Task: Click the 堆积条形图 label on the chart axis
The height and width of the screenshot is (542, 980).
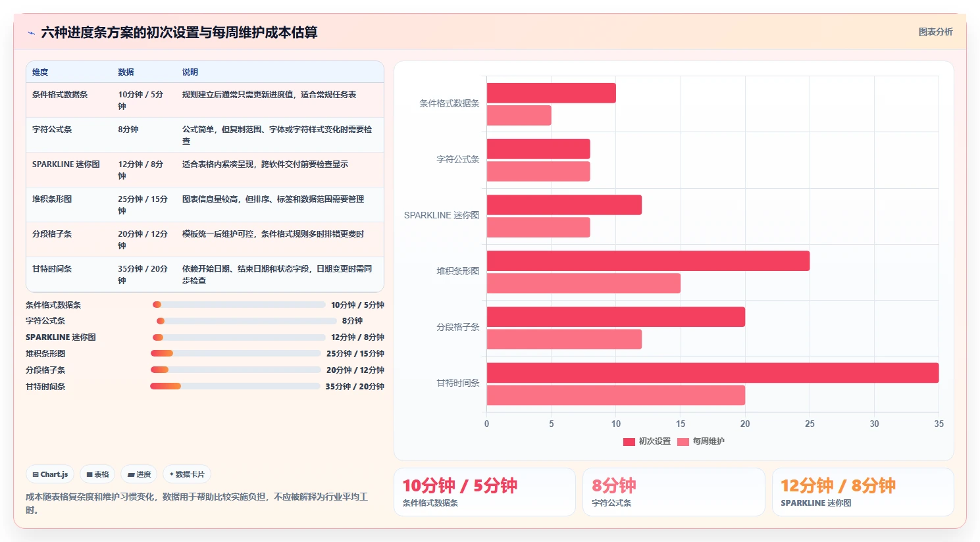Action: click(x=458, y=271)
